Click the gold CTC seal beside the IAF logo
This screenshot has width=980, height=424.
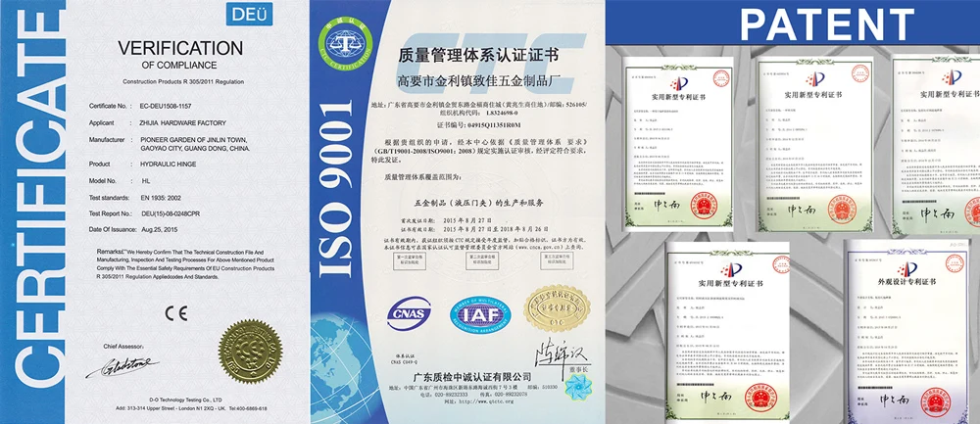click(x=557, y=308)
